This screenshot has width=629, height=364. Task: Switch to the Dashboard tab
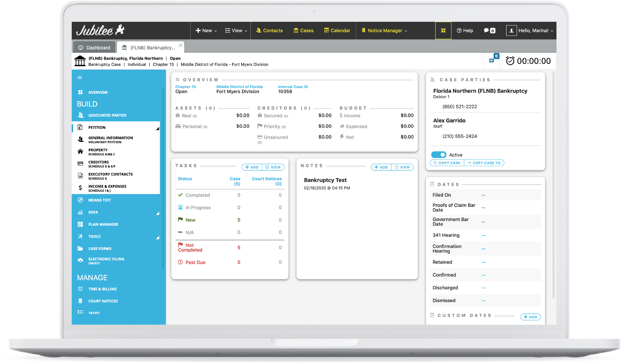(x=94, y=48)
